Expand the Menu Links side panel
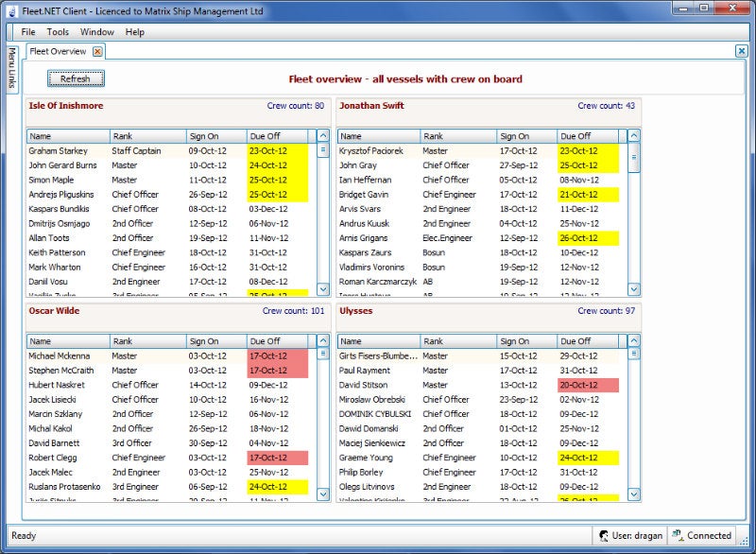Screen dimensions: 756x554 tap(12, 70)
